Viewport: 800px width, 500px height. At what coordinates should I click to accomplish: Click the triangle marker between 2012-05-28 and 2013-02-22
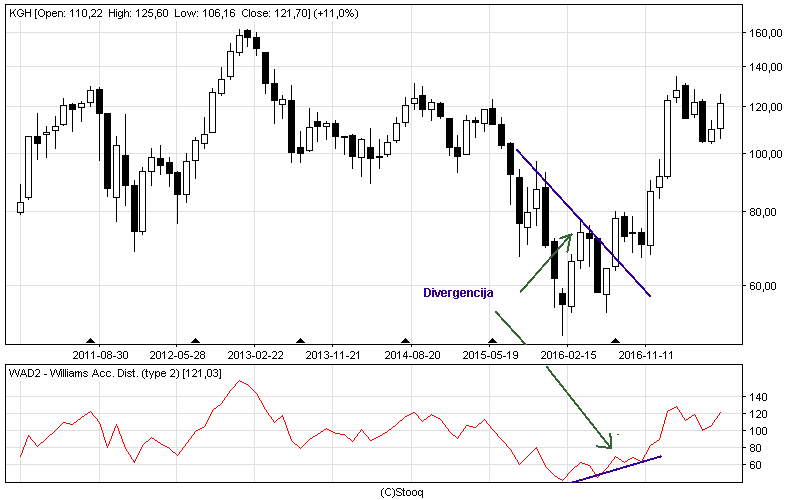click(195, 341)
